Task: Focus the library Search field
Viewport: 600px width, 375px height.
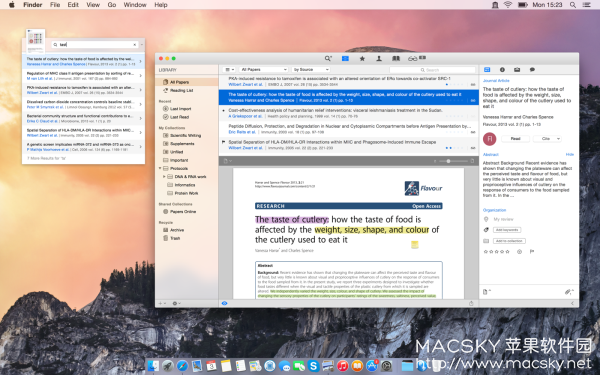Action: 432,70
